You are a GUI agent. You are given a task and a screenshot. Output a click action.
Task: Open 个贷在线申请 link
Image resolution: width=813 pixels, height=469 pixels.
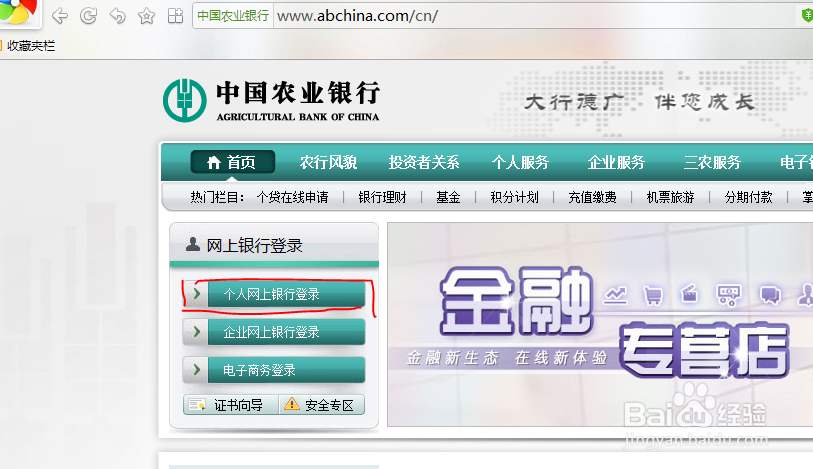292,197
